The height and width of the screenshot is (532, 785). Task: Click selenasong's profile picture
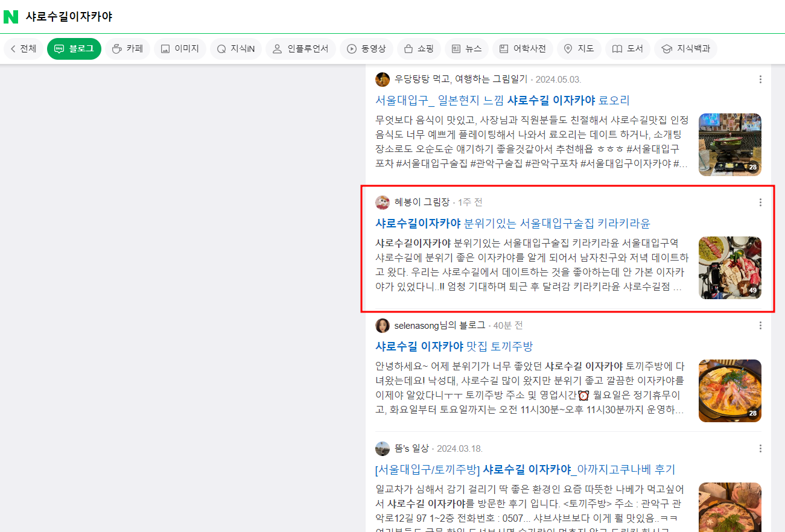(x=383, y=326)
